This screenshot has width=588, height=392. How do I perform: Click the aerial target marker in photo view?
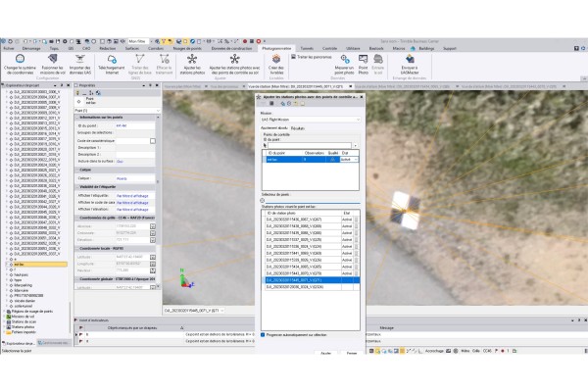point(405,210)
